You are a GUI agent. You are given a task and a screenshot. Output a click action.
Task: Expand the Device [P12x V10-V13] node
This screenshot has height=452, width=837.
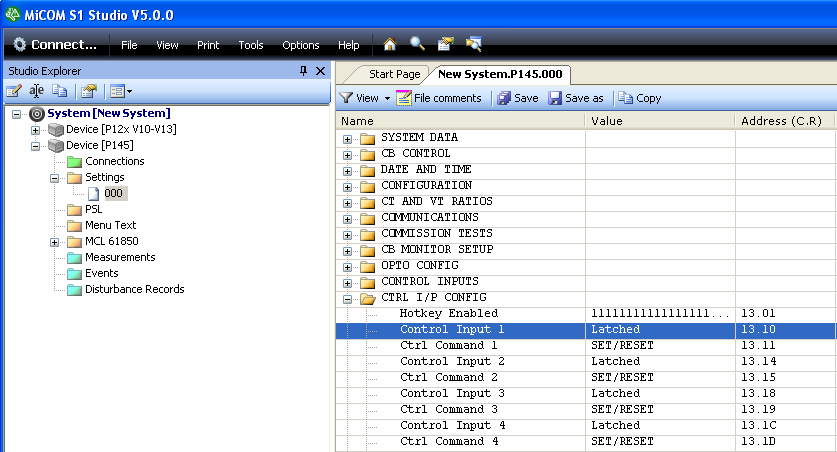[x=35, y=130]
